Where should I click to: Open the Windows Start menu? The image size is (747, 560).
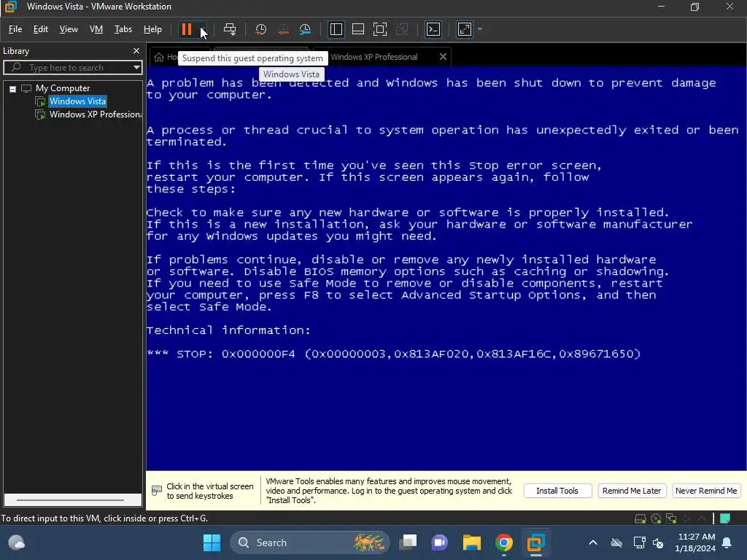[212, 542]
